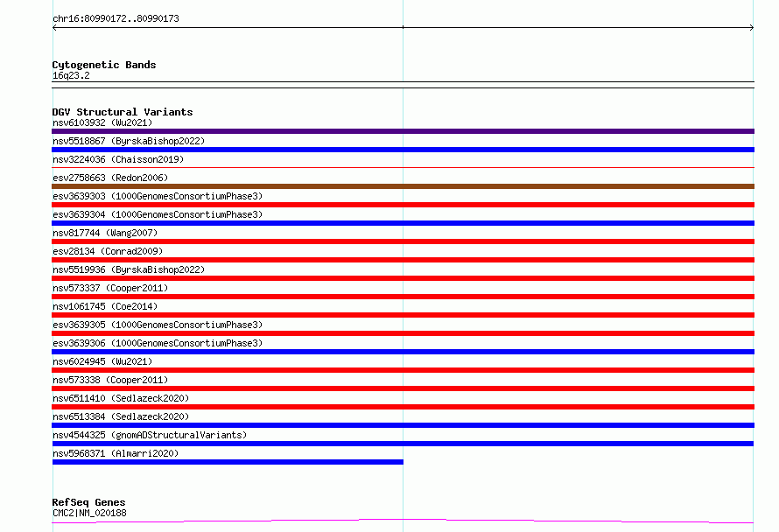Open variant nsv817744 (Wang2007) label
This screenshot has height=532, width=779.
(x=105, y=233)
